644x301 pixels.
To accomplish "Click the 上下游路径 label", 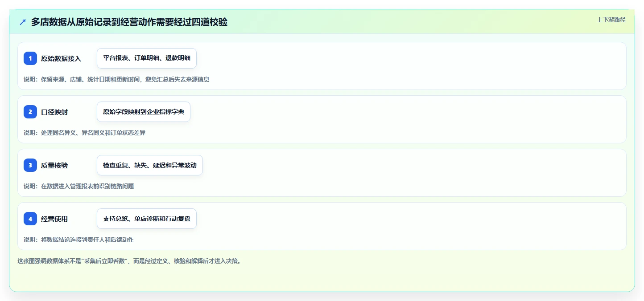I will coord(611,20).
